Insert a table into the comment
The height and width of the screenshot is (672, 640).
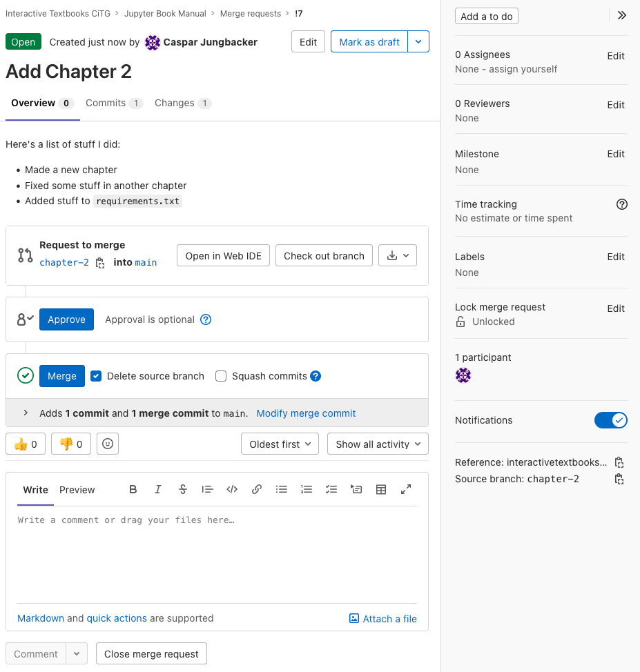tap(381, 489)
